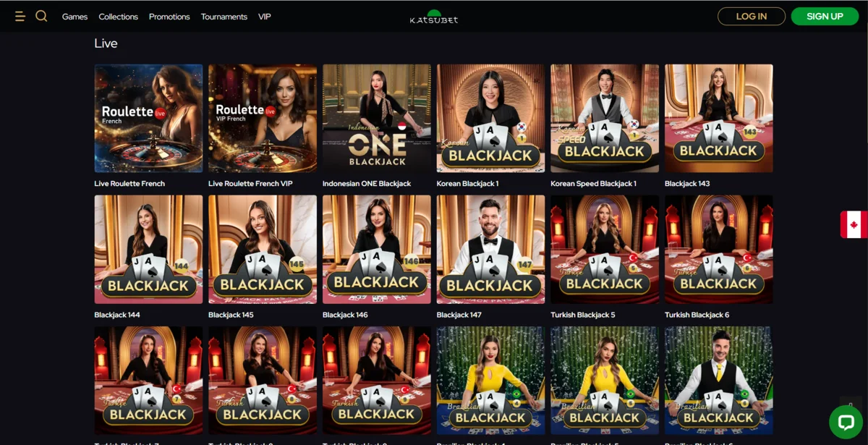Image resolution: width=868 pixels, height=445 pixels.
Task: Open the Collections menu item
Action: coord(119,17)
